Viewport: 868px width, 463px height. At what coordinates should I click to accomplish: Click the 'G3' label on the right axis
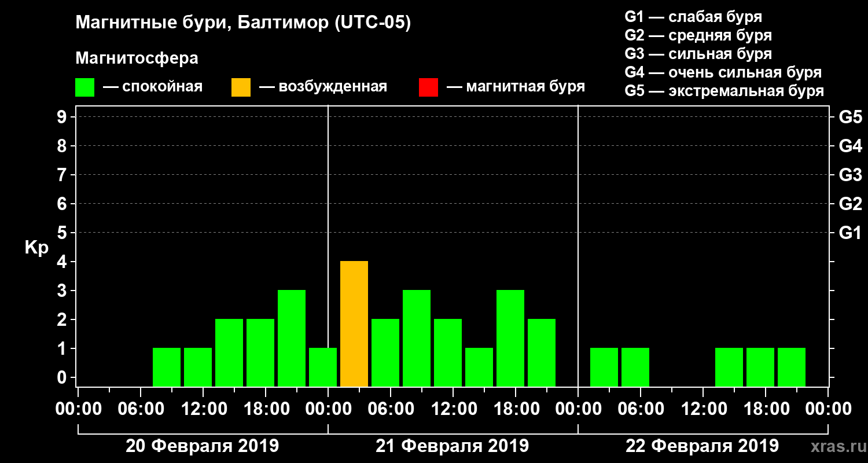click(x=850, y=175)
